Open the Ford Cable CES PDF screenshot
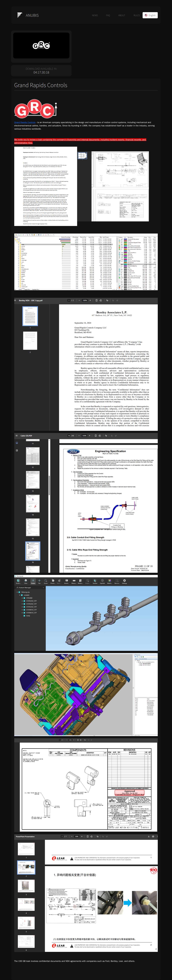The image size is (172, 980). click(86, 503)
